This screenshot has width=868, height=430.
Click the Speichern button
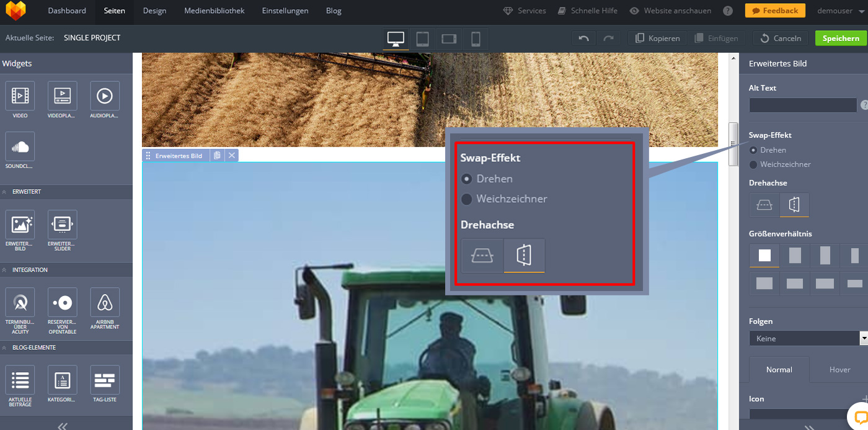pos(841,38)
